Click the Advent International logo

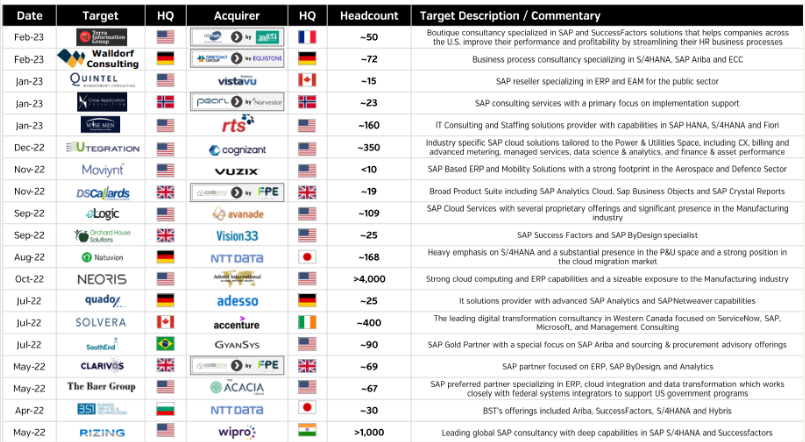click(237, 278)
